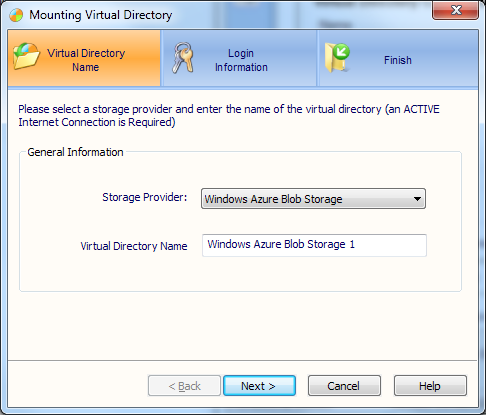The width and height of the screenshot is (486, 415).
Task: Cancel the mounting wizard
Action: (344, 386)
